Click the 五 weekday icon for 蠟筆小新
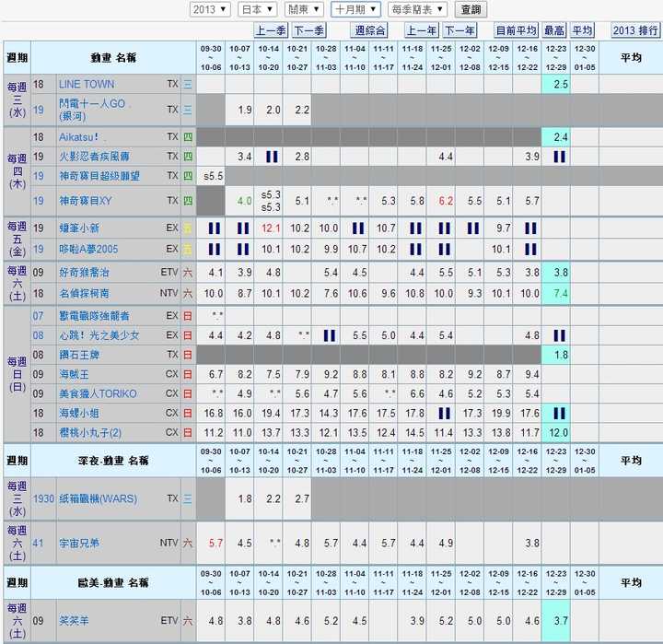This screenshot has width=663, height=644. pos(187,228)
